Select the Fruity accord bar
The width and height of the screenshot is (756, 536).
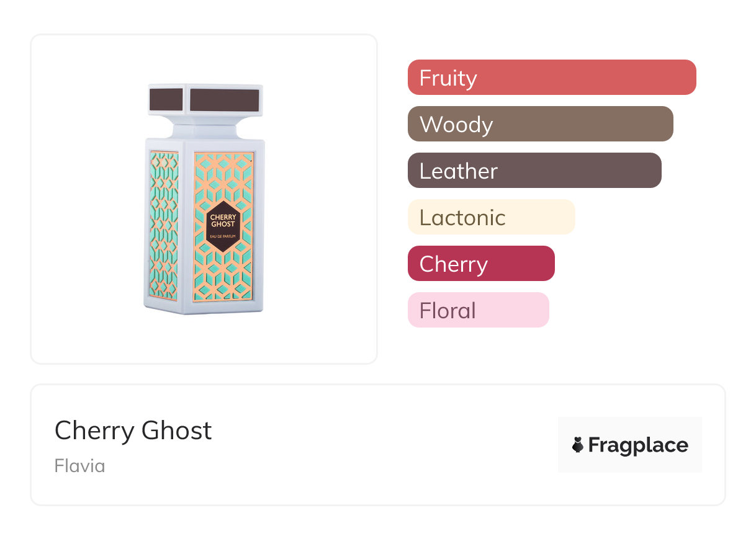[x=551, y=78]
